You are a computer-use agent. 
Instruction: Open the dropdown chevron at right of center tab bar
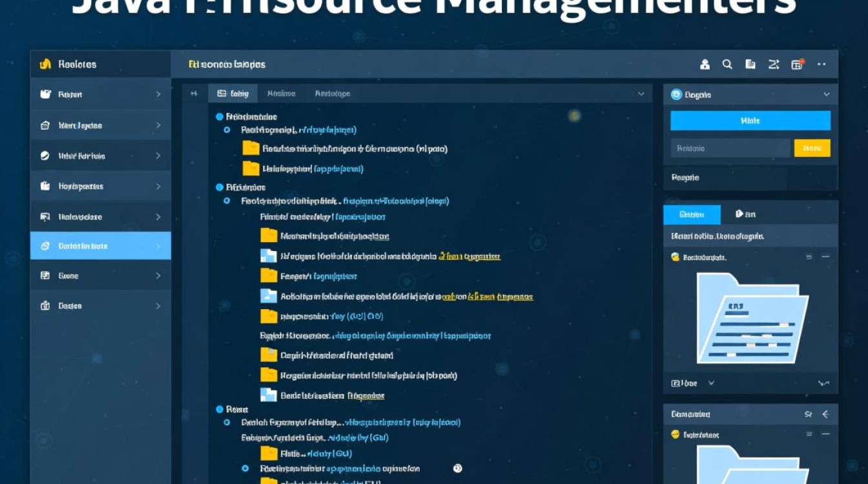[x=641, y=94]
